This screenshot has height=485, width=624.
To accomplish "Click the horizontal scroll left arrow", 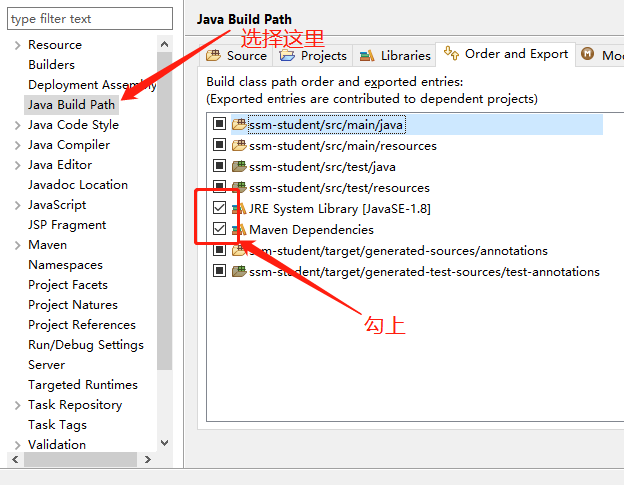I will pyautogui.click(x=15, y=460).
